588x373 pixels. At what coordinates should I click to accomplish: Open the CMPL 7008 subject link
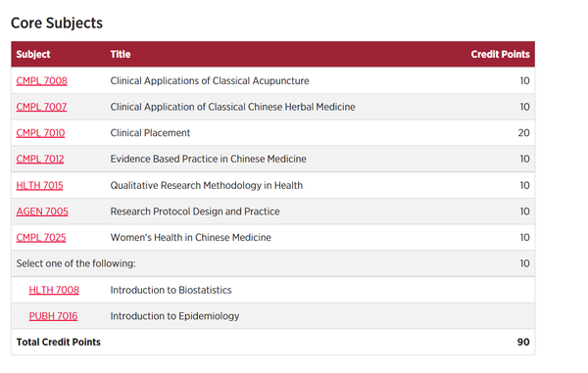[41, 81]
